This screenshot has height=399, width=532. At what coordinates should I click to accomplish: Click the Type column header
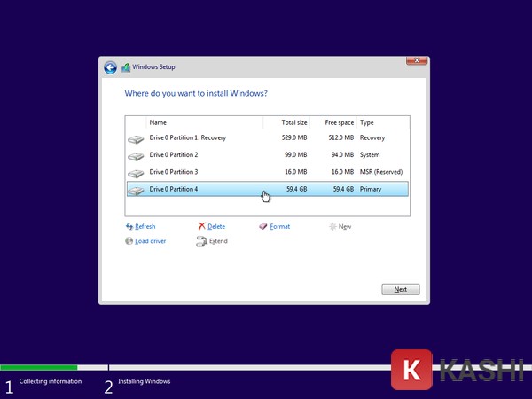(x=381, y=122)
